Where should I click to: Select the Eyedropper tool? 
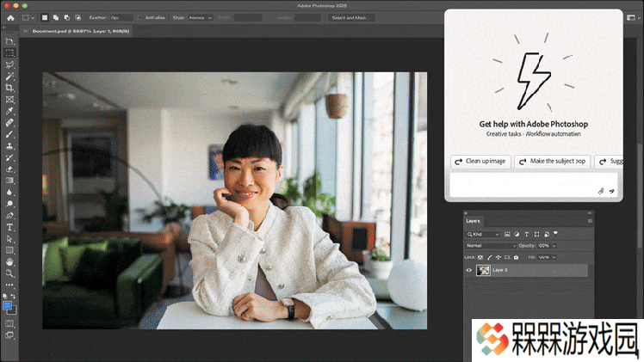(9, 111)
